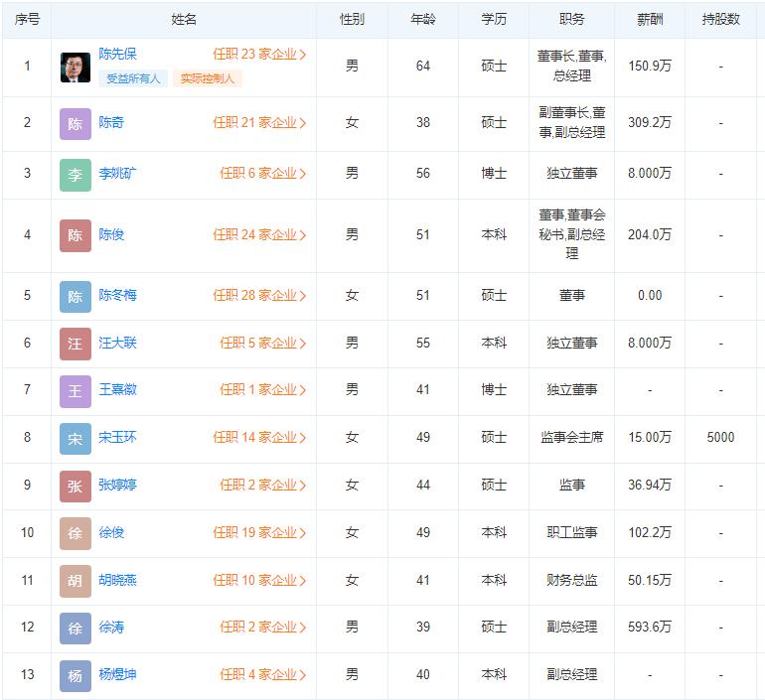
Task: Open 杨煜坤's profile link
Action: [x=118, y=675]
